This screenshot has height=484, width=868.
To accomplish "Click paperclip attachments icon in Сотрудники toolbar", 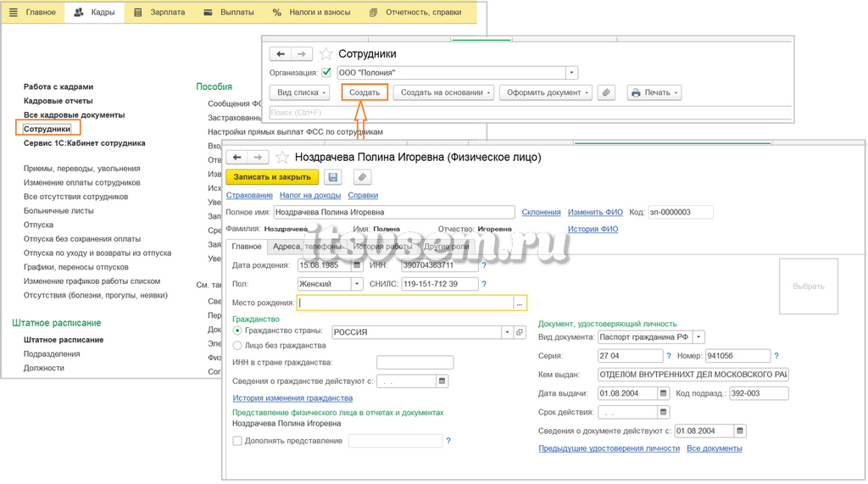I will point(607,92).
